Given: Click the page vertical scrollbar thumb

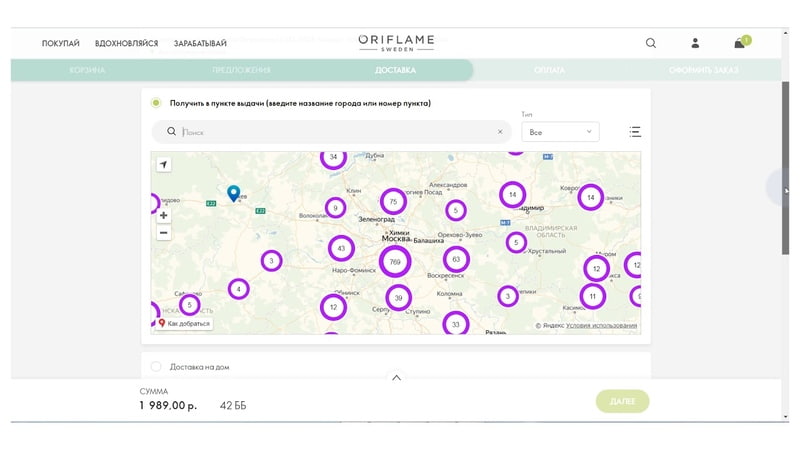Looking at the screenshot, I should (785, 167).
